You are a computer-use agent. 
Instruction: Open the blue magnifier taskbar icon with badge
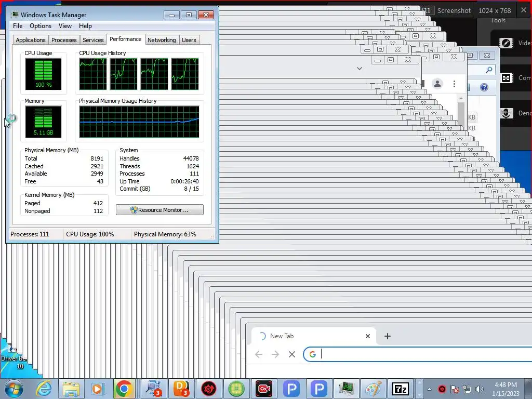click(x=153, y=389)
